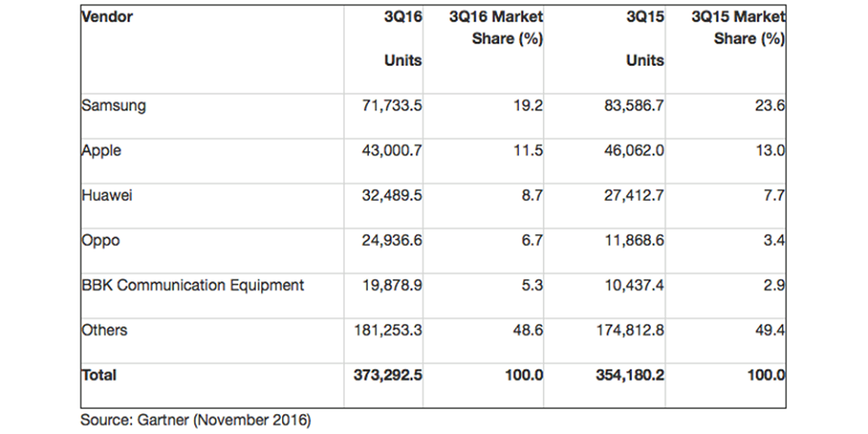Screen dimensions: 868x434
Task: Click the Vendor column header
Action: (x=107, y=17)
